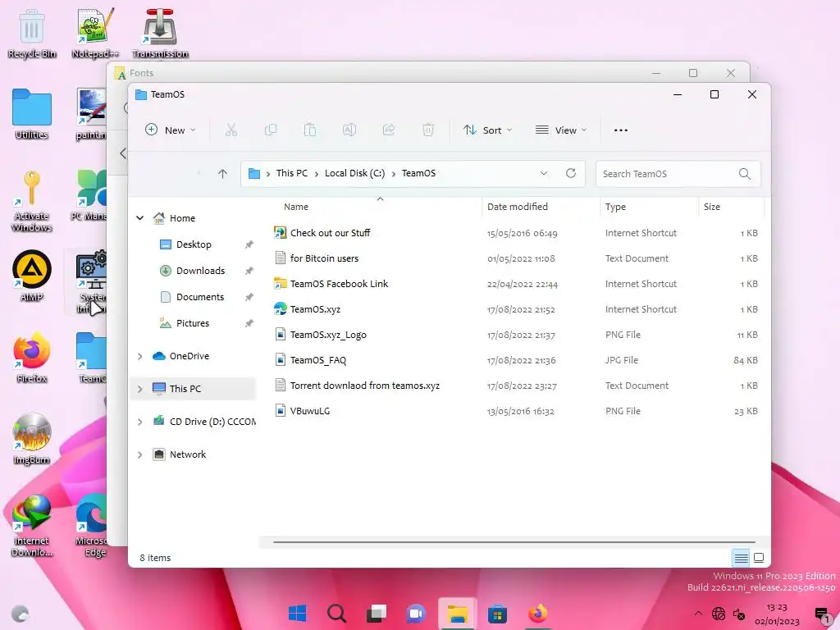840x630 pixels.
Task: Click the Share icon in toolbar
Action: [389, 130]
